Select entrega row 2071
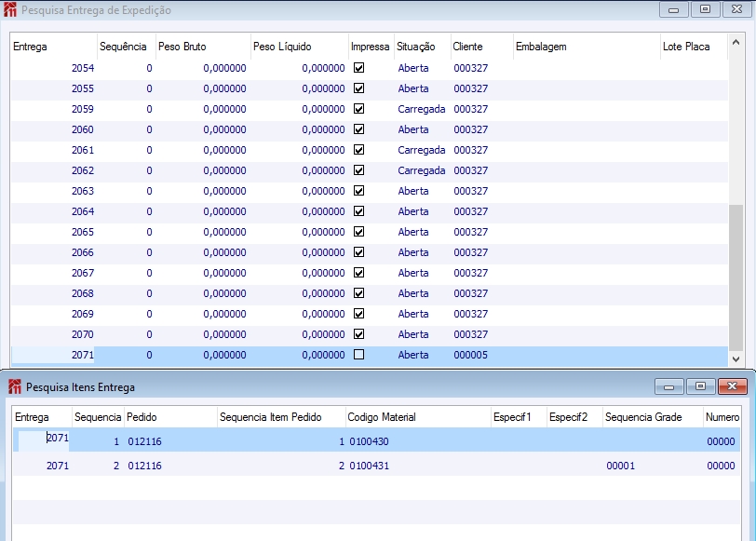Image resolution: width=756 pixels, height=541 pixels. coord(370,355)
